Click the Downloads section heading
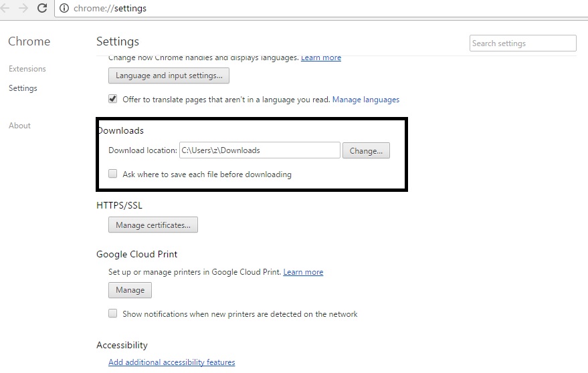Screen dimensions: 588x373 tap(120, 130)
